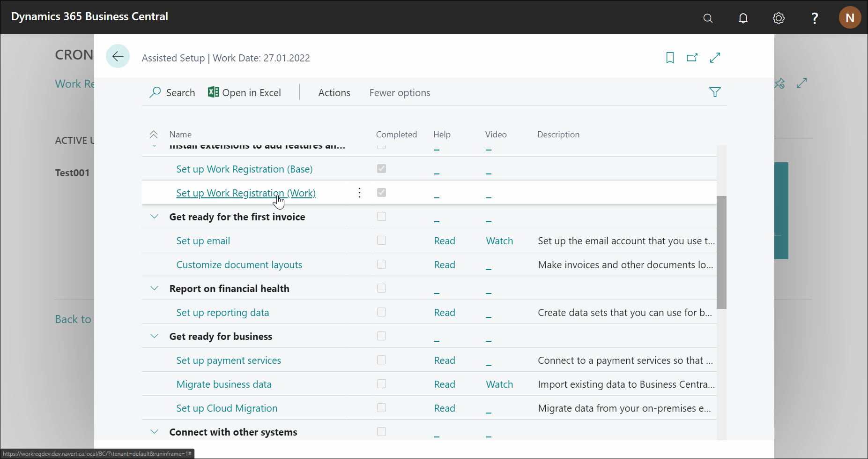Image resolution: width=868 pixels, height=459 pixels.
Task: Click Open in Excel action
Action: click(244, 93)
